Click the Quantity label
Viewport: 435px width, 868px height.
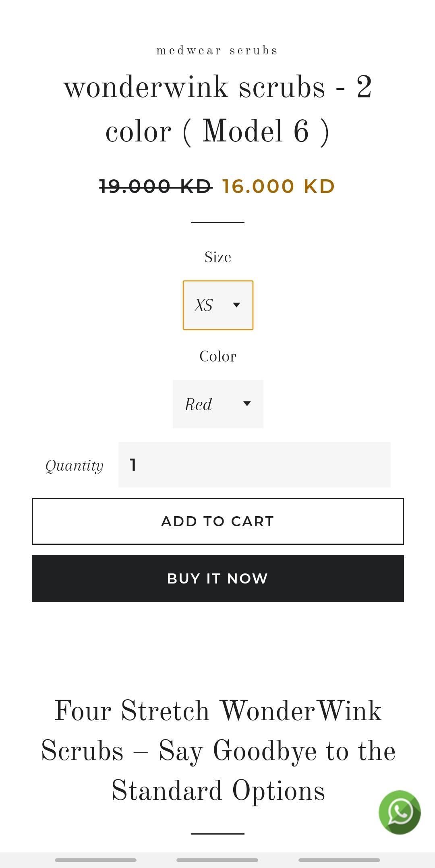point(74,466)
